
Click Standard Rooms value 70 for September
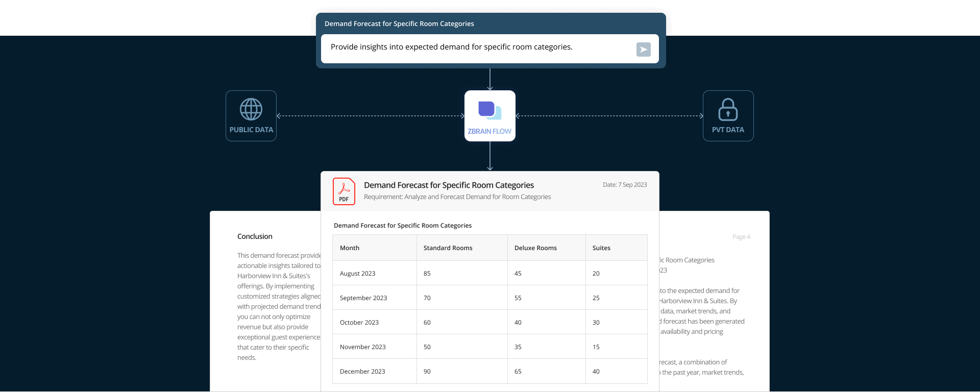click(427, 298)
